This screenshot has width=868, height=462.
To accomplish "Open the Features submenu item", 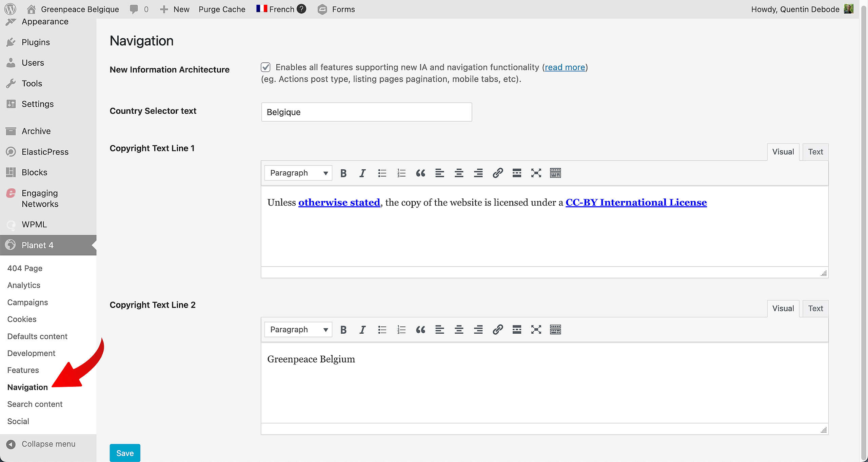I will (x=23, y=370).
